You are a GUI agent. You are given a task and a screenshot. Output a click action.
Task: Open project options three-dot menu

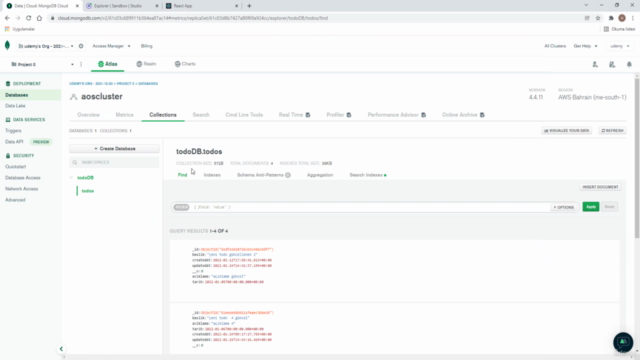(x=81, y=64)
